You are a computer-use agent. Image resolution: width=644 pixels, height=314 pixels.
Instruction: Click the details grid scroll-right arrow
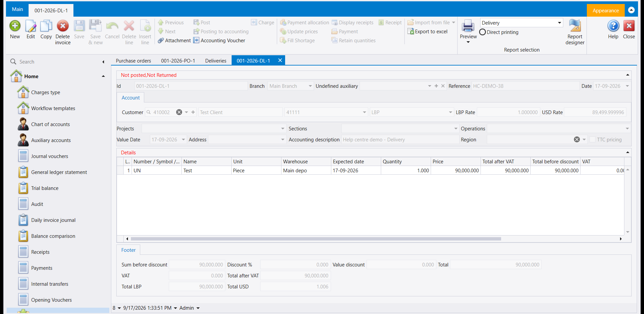pyautogui.click(x=621, y=239)
